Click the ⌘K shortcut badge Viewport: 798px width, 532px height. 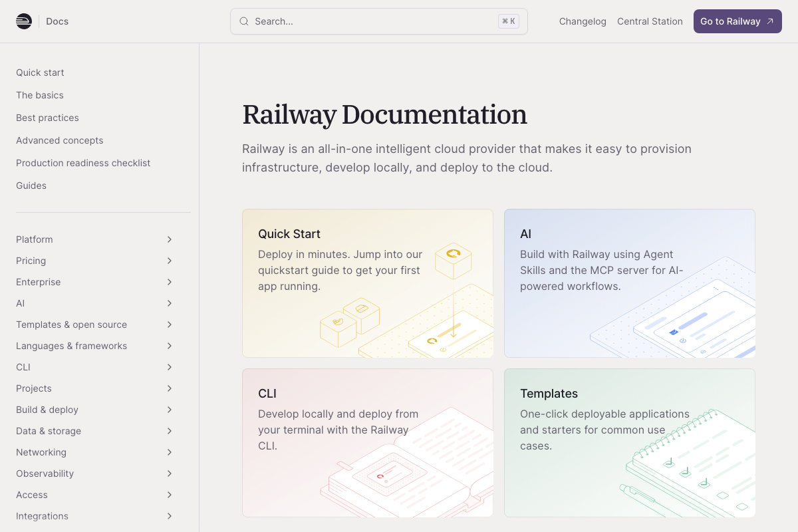(x=509, y=21)
